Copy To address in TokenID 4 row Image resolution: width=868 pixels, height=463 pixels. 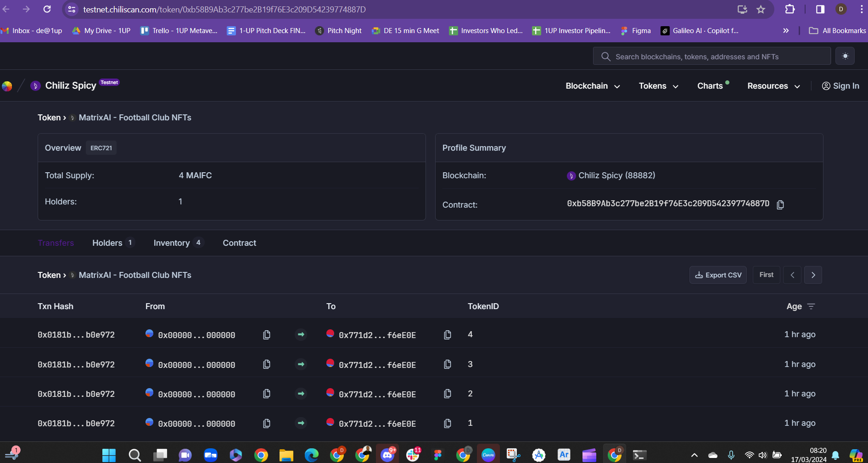[448, 335]
